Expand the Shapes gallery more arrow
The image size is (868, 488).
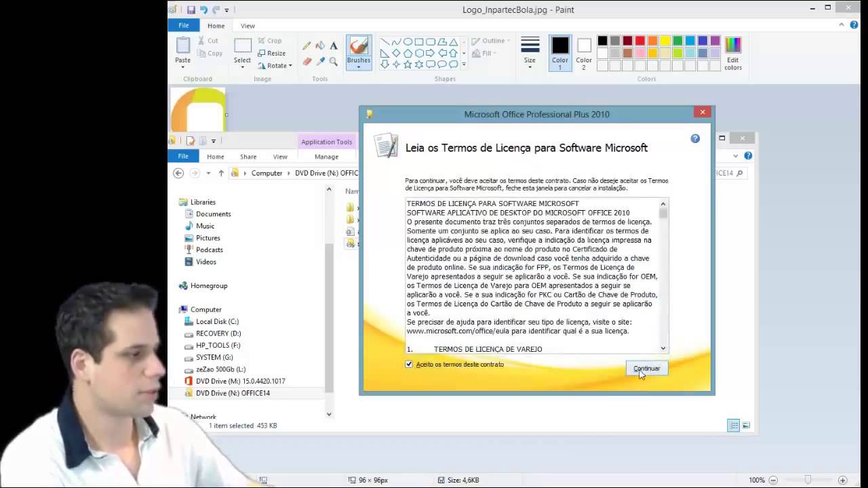(x=464, y=64)
